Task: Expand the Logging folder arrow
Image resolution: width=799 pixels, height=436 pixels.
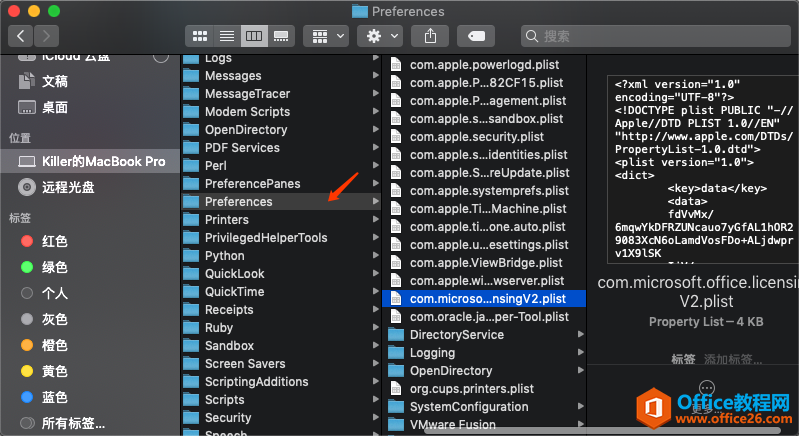Action: click(x=580, y=352)
